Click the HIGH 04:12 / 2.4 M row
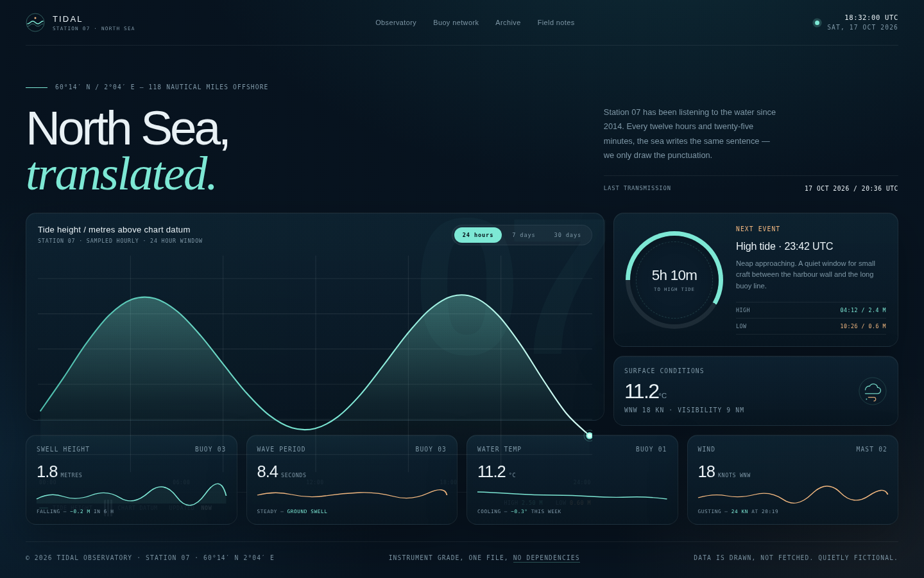 pos(811,310)
